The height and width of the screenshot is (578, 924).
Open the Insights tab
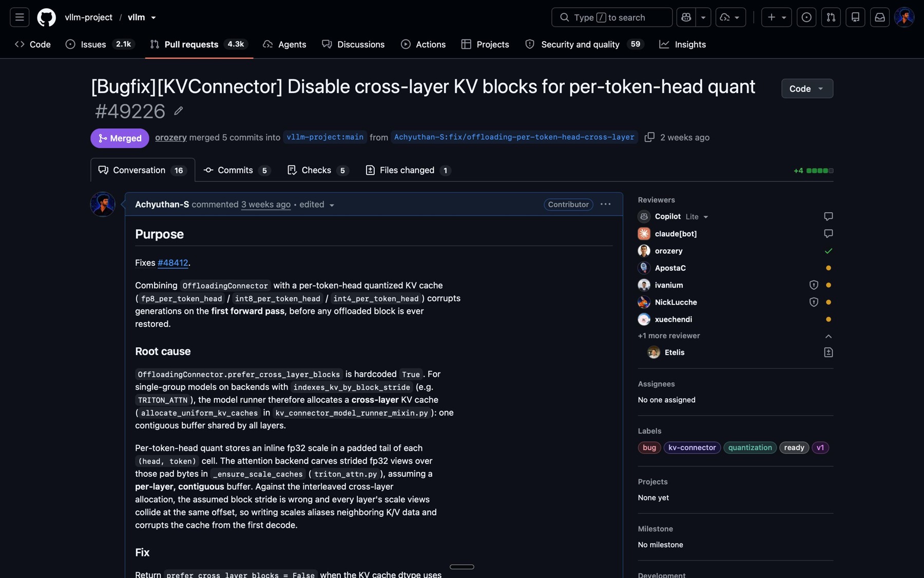[683, 45]
